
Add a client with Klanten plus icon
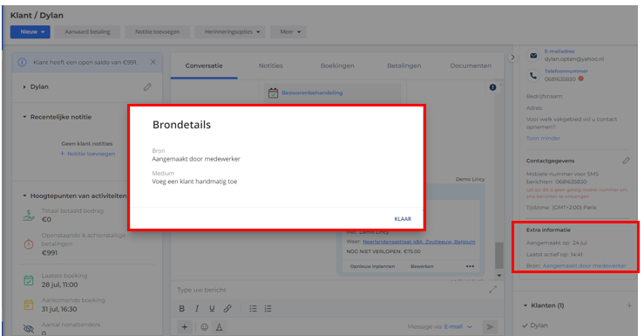pos(629,305)
